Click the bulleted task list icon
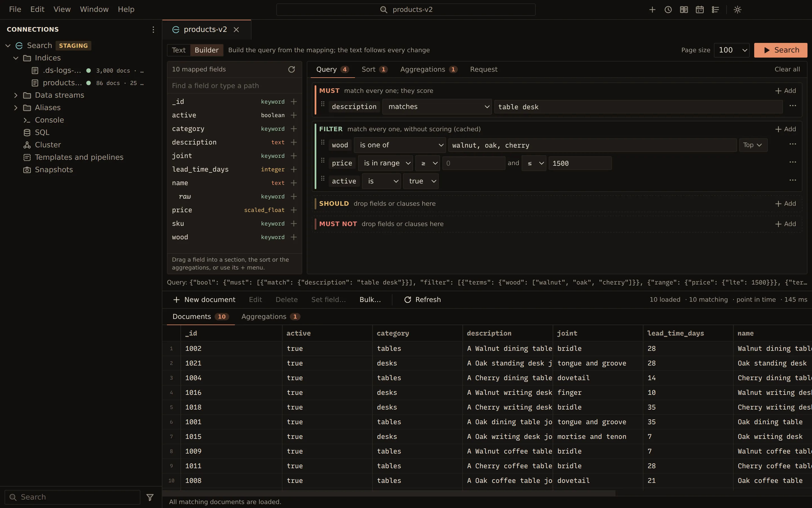 click(715, 10)
